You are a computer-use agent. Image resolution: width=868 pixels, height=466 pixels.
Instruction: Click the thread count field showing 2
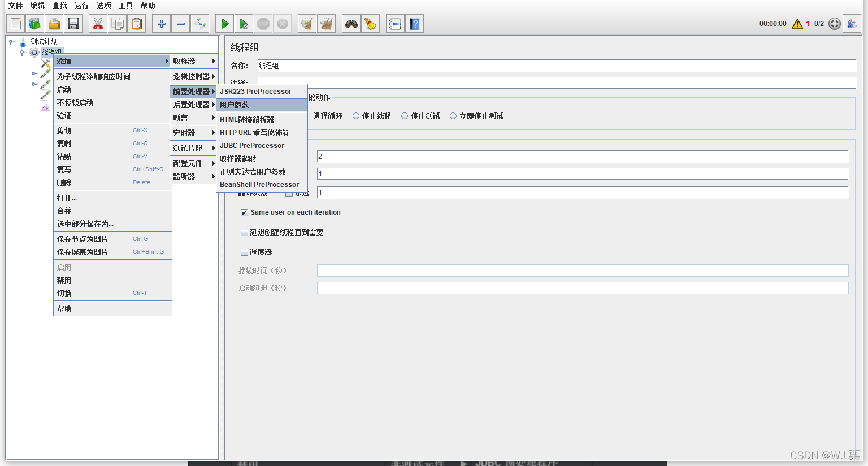click(x=583, y=156)
